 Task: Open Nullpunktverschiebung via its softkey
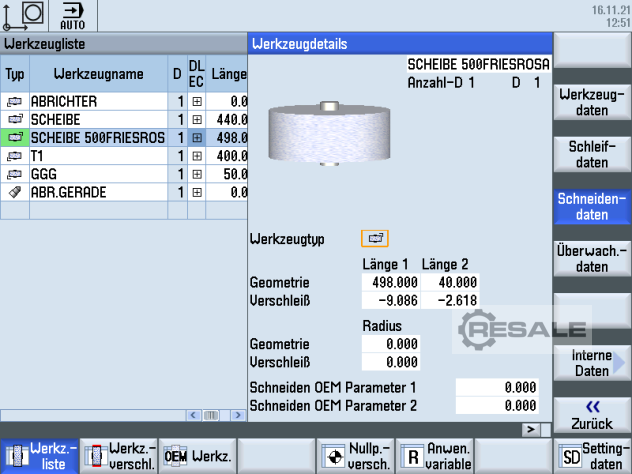355,456
